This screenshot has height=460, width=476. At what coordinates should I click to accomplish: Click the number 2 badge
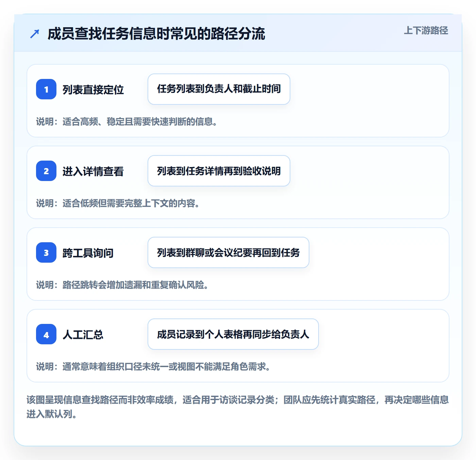pyautogui.click(x=46, y=171)
